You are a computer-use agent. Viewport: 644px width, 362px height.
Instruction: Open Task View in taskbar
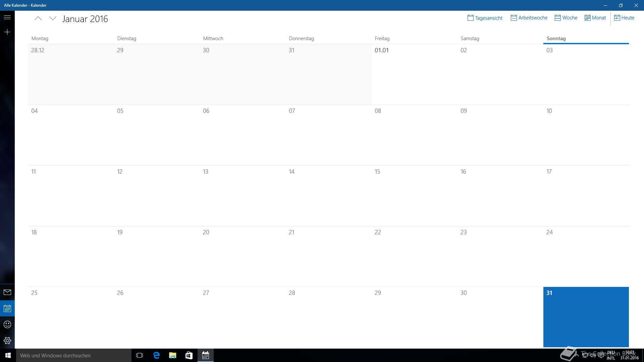point(140,355)
